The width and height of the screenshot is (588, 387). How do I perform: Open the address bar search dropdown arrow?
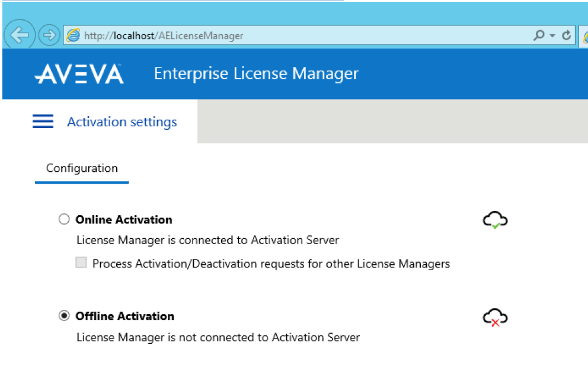point(552,36)
